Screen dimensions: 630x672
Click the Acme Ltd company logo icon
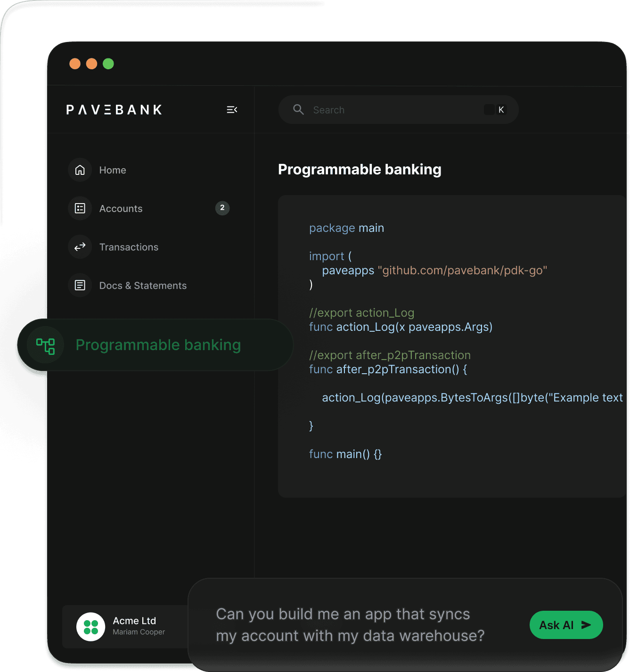click(91, 627)
